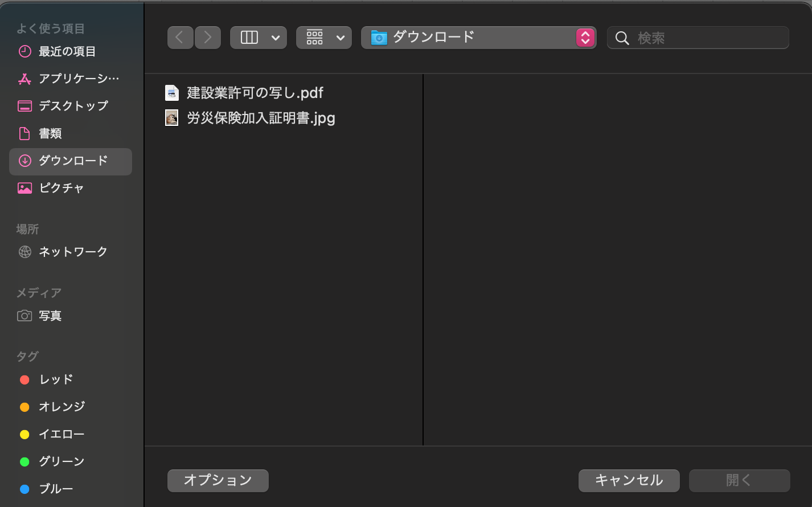Click the JPG thumbnail of 労災保険加入証明書

coord(171,118)
